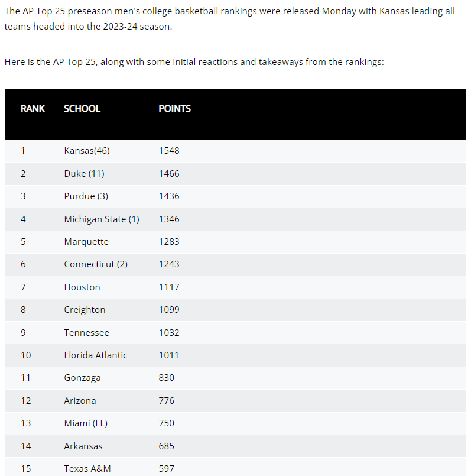Select the Marquette row
This screenshot has width=471, height=476.
click(x=235, y=242)
